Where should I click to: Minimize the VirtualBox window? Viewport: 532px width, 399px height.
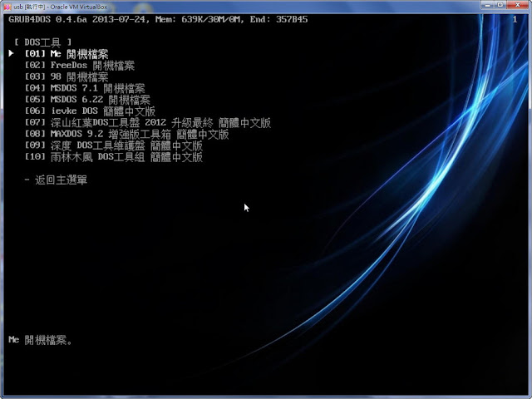click(x=487, y=5)
